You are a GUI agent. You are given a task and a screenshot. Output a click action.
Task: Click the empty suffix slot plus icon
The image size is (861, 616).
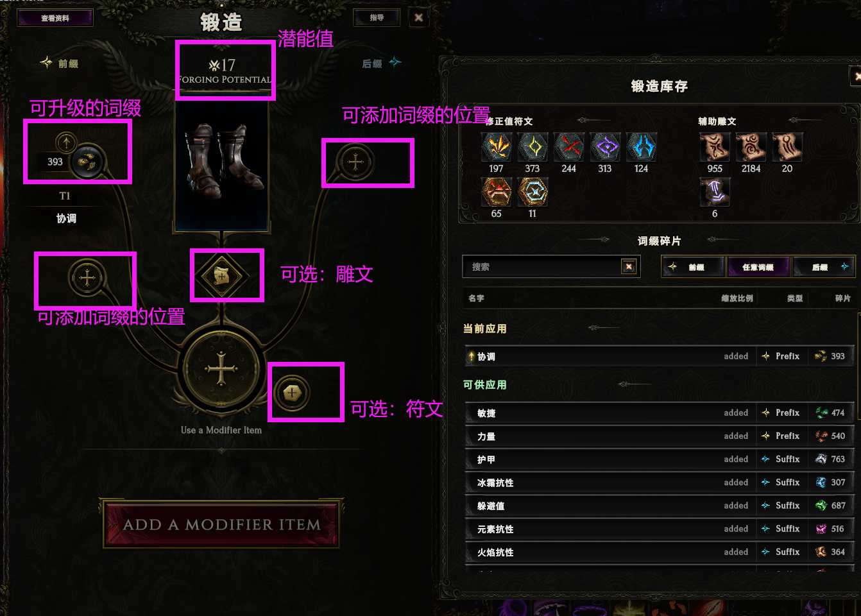pyautogui.click(x=355, y=162)
